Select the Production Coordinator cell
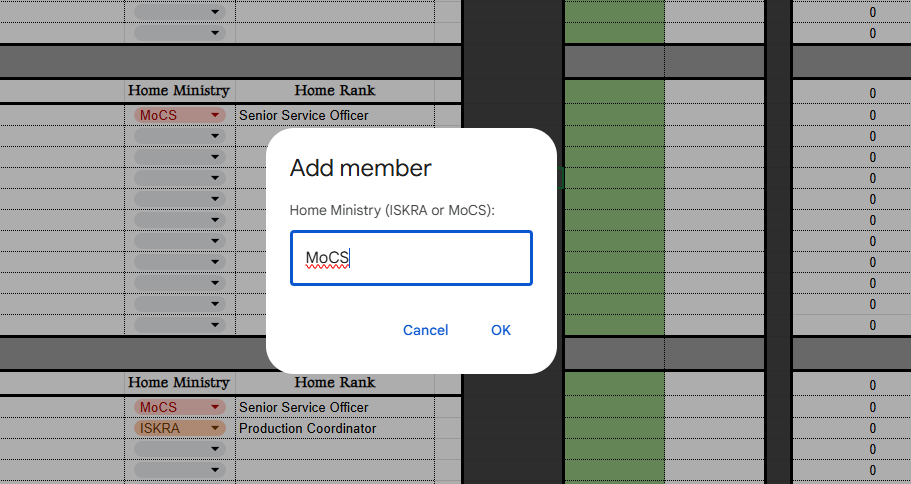 click(335, 428)
